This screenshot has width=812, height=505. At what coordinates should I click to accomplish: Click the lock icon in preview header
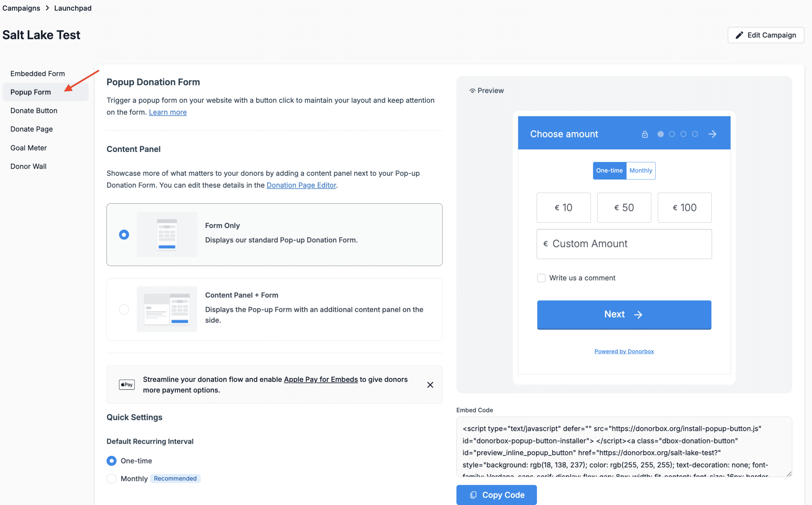pyautogui.click(x=645, y=134)
